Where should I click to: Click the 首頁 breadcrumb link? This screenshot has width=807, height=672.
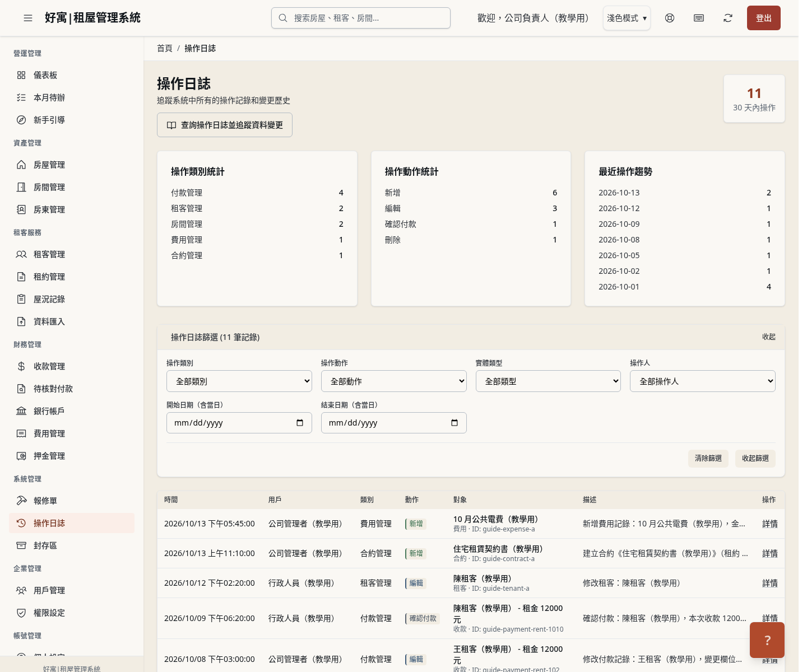(x=165, y=48)
